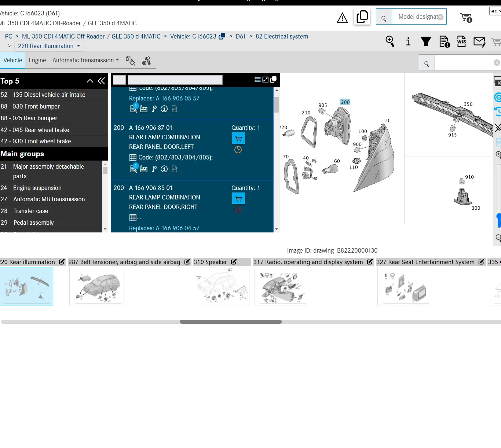Open the 220 Rear illumination subgroup dropdown
This screenshot has height=448, width=501.
point(50,46)
